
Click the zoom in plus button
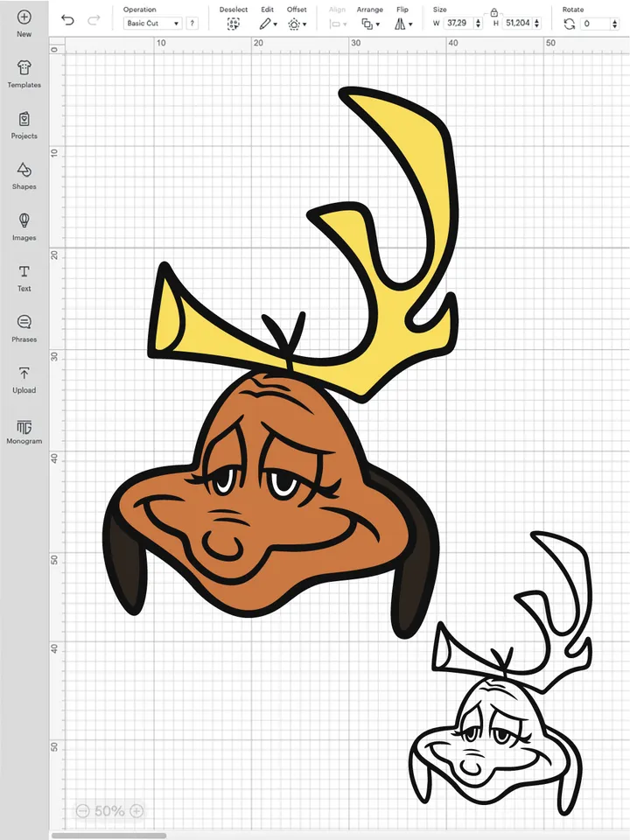(x=136, y=811)
